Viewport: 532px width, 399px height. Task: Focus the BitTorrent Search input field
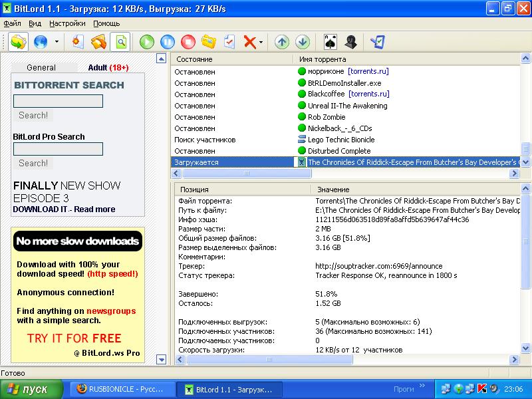[58, 101]
